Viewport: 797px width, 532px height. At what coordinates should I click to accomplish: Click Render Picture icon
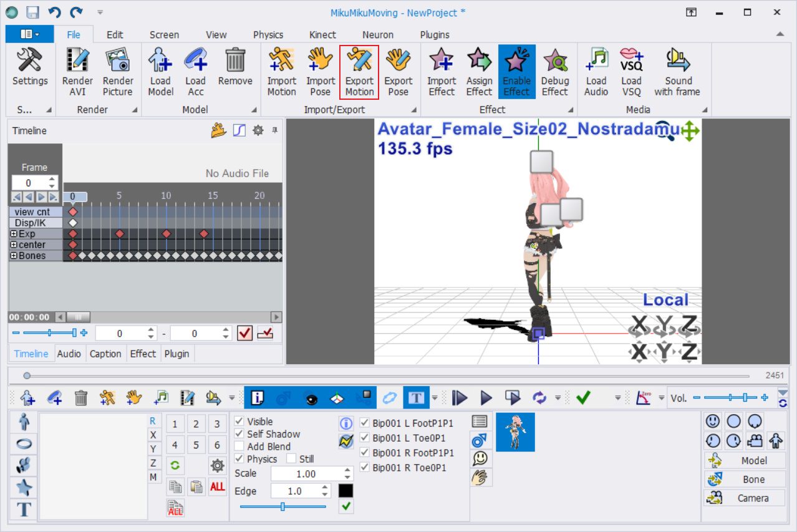tap(118, 72)
